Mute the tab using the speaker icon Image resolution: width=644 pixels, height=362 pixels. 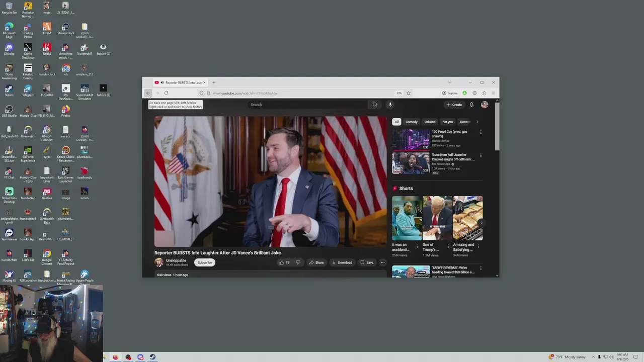[x=162, y=82]
